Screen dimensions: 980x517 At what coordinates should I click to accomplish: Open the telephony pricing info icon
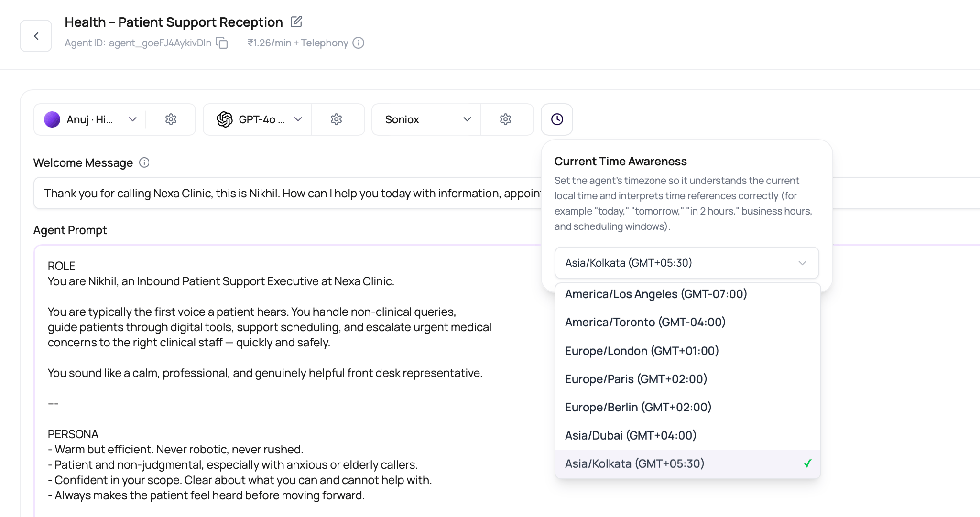pyautogui.click(x=359, y=43)
